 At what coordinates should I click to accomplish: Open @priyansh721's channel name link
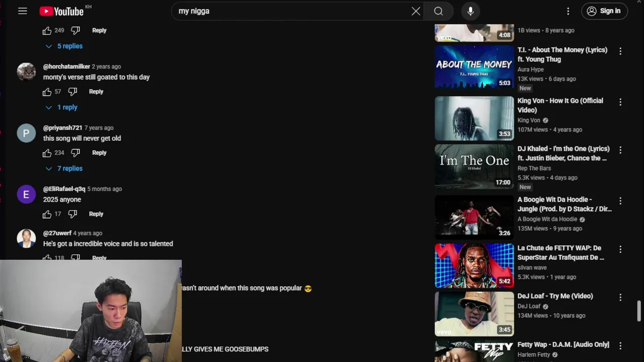62,128
